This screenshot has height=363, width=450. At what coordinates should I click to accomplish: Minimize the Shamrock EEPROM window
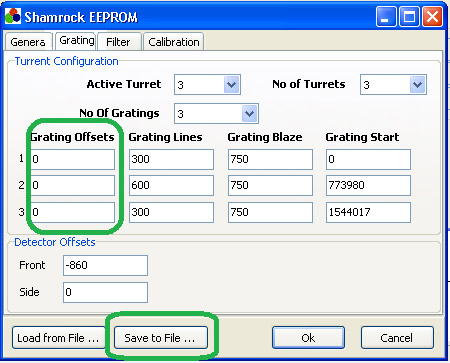[386, 16]
